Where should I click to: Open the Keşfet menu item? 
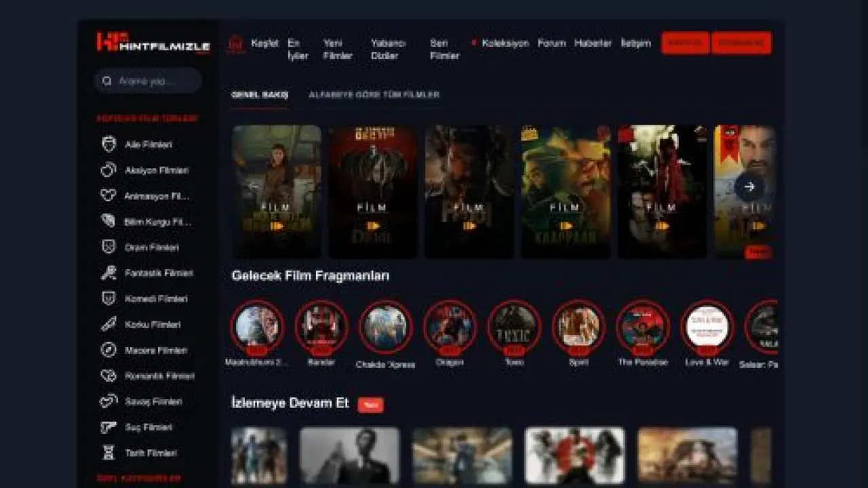coord(264,43)
